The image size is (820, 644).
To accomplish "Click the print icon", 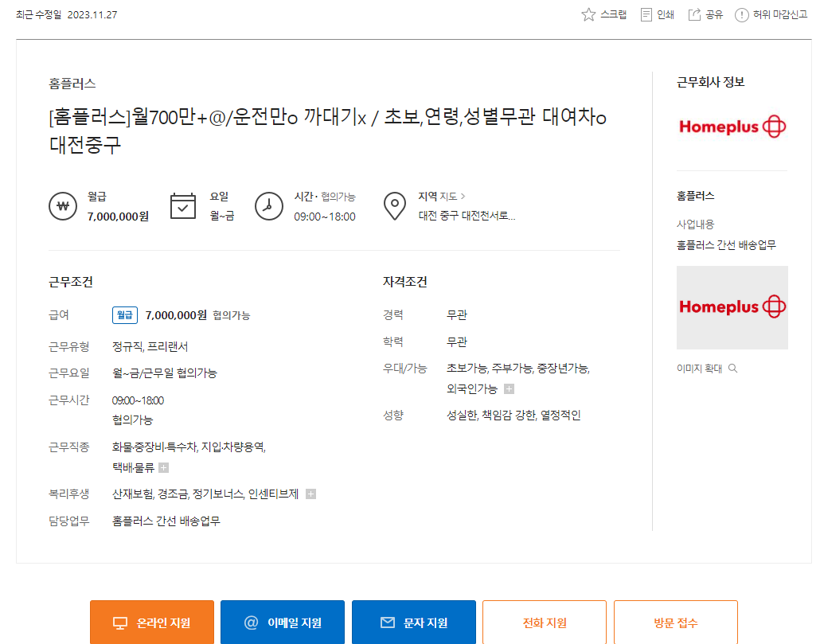I will click(x=646, y=14).
